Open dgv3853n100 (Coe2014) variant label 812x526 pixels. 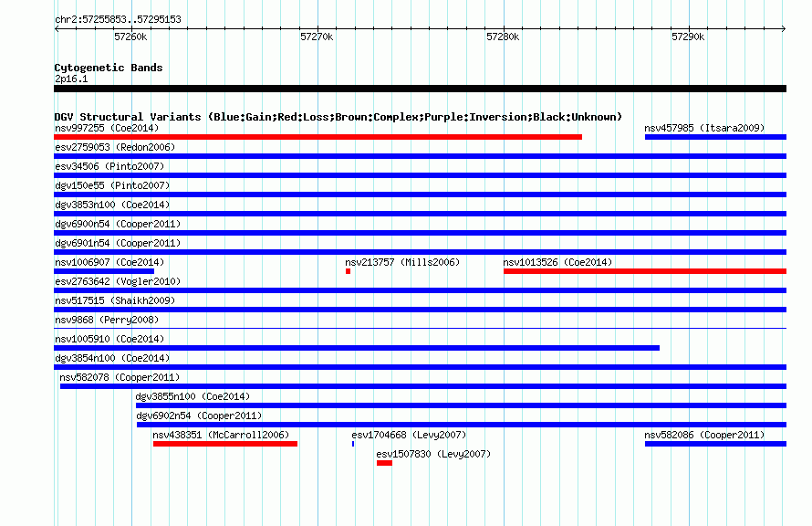pos(112,205)
